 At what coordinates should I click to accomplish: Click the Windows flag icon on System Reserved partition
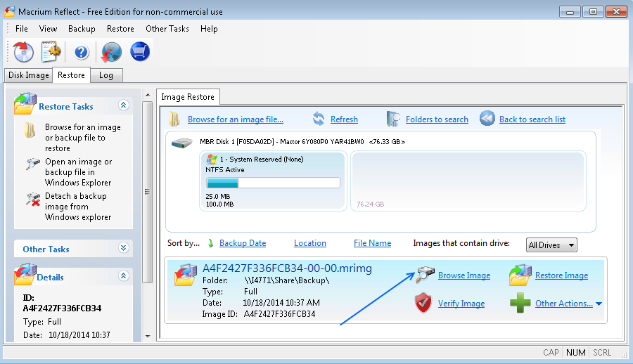point(212,159)
